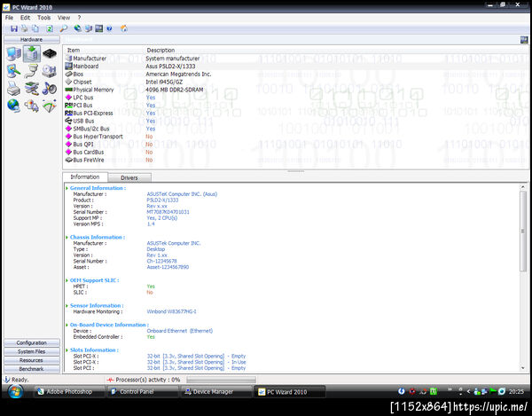Select the Information tab
Image resolution: width=532 pixels, height=416 pixels.
85,177
